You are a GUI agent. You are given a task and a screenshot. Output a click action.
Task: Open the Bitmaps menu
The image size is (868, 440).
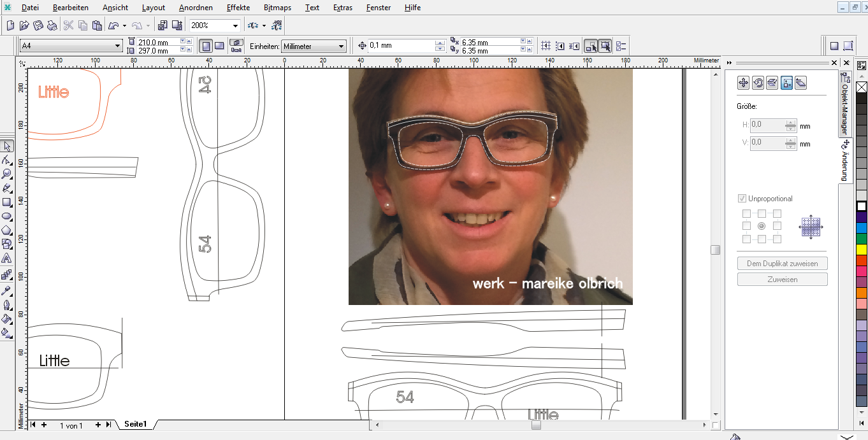pos(277,8)
